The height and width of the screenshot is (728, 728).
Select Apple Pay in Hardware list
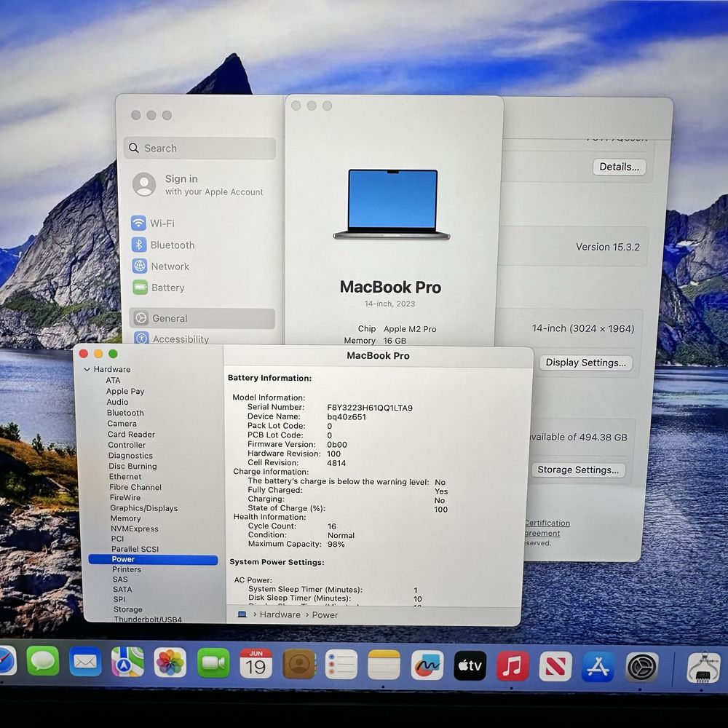point(125,392)
